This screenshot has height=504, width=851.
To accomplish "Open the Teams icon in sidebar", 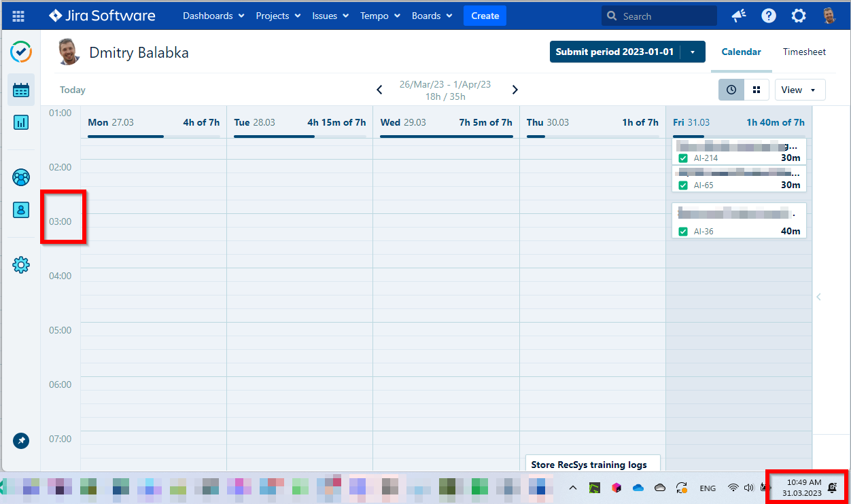I will pyautogui.click(x=21, y=177).
